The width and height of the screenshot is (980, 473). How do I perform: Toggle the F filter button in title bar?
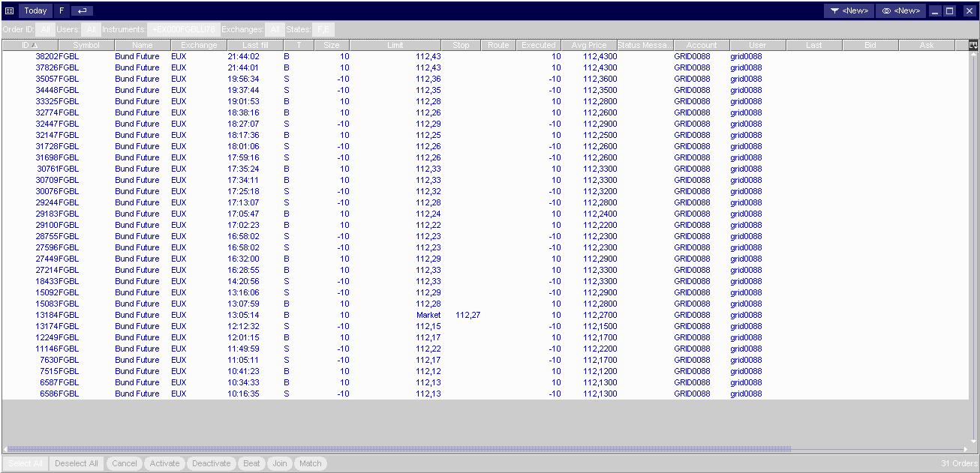click(62, 10)
